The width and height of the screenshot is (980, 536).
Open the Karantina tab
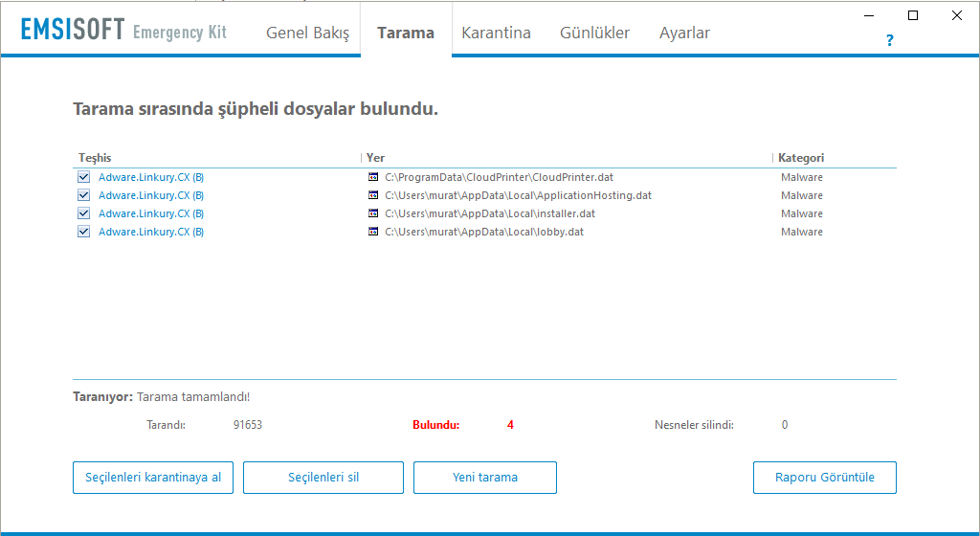click(x=497, y=33)
